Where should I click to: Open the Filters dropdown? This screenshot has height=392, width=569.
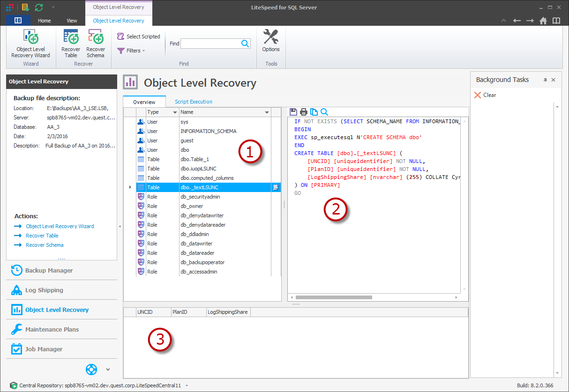131,51
